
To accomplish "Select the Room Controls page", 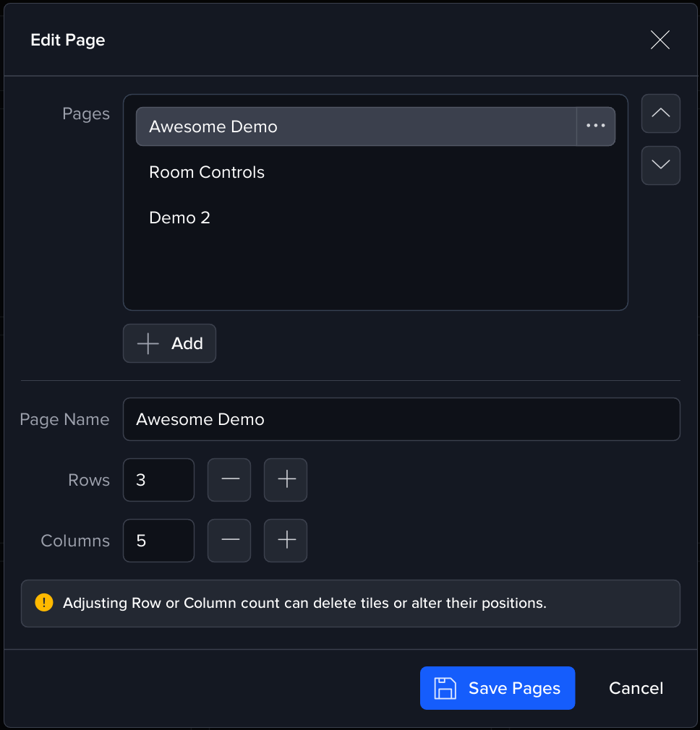I will (x=207, y=172).
